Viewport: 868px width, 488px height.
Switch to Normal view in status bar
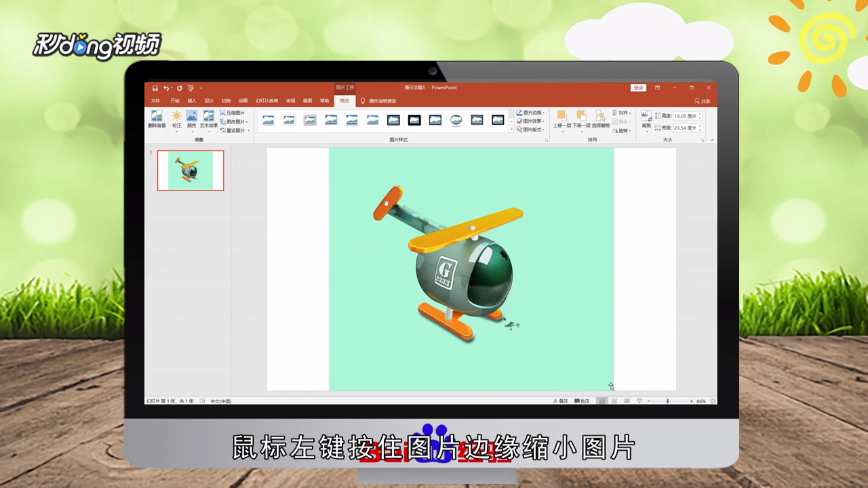point(601,401)
